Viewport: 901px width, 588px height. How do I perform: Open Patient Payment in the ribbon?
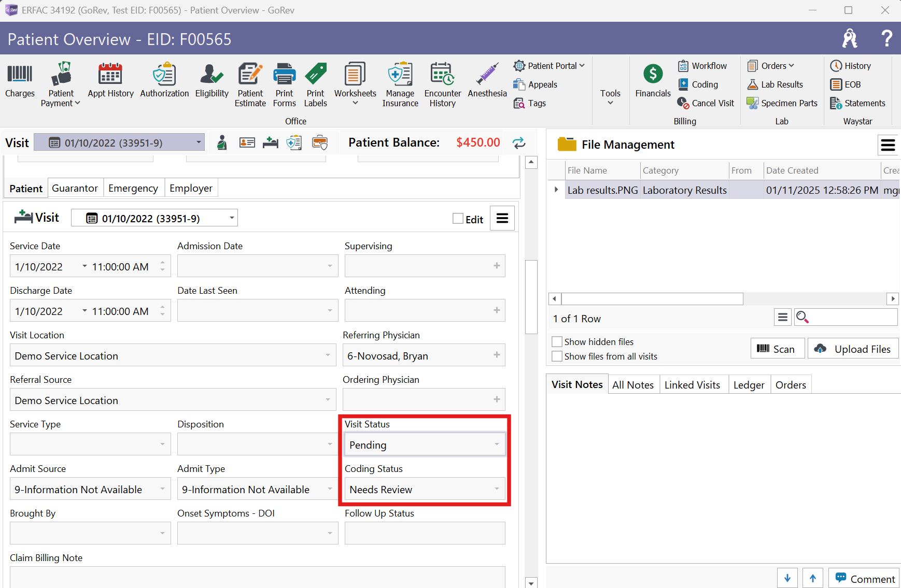61,84
